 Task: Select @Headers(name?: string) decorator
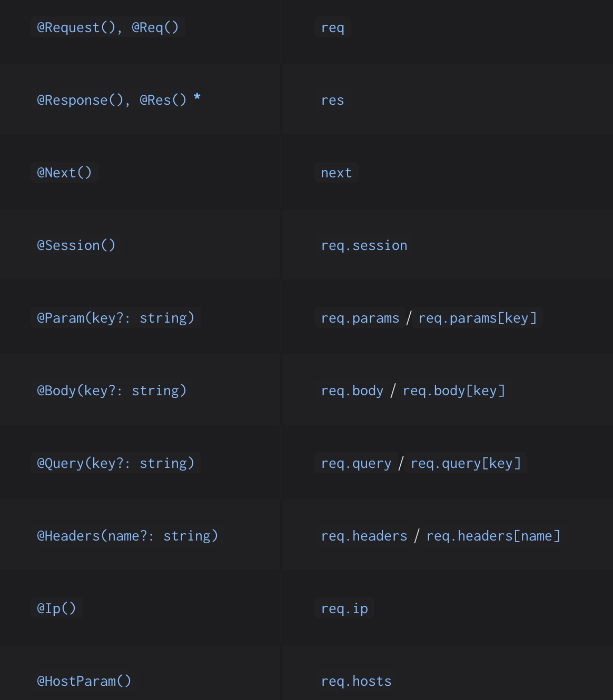click(x=127, y=536)
